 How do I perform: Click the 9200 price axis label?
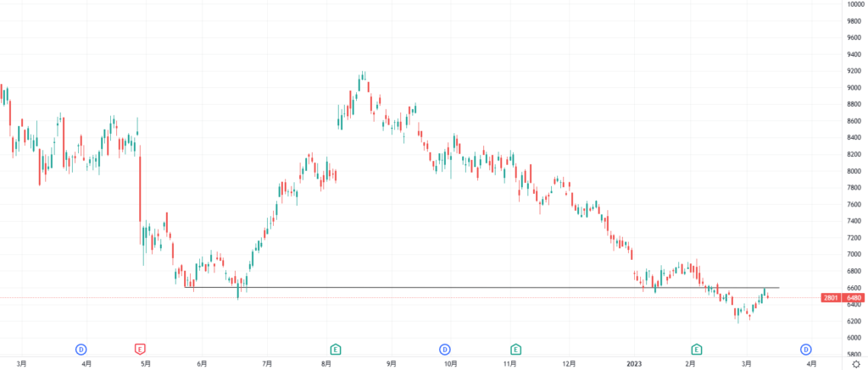point(854,71)
